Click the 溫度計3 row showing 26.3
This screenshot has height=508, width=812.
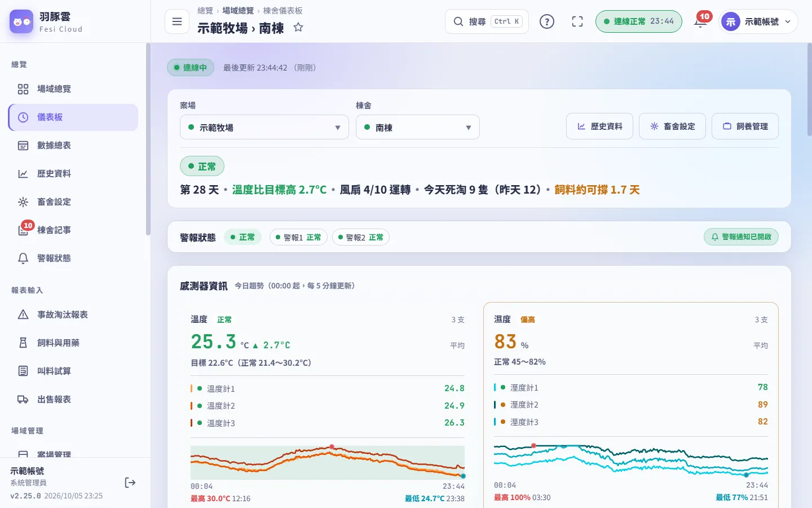(328, 423)
